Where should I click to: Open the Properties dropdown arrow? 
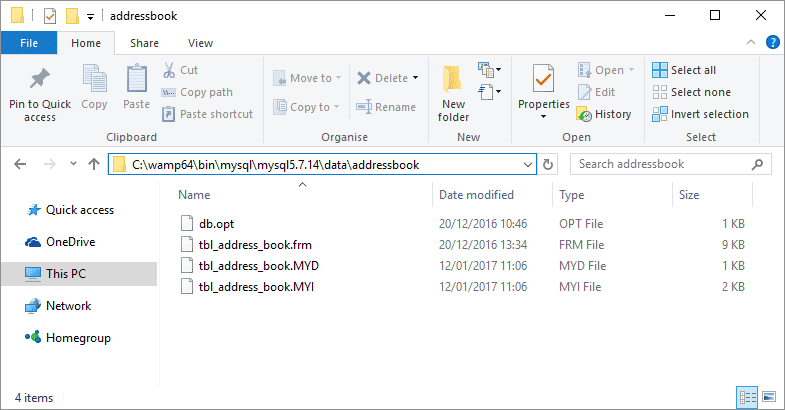click(543, 116)
